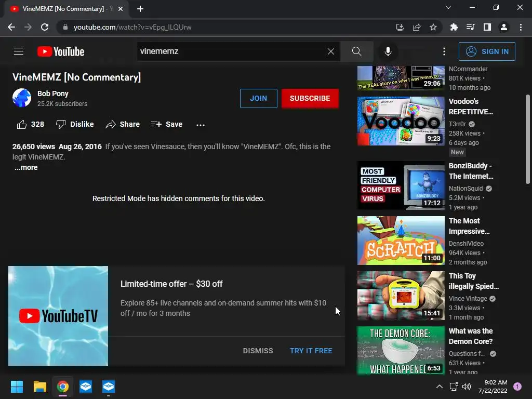The width and height of the screenshot is (532, 399).
Task: Go forward in the browser
Action: [28, 27]
